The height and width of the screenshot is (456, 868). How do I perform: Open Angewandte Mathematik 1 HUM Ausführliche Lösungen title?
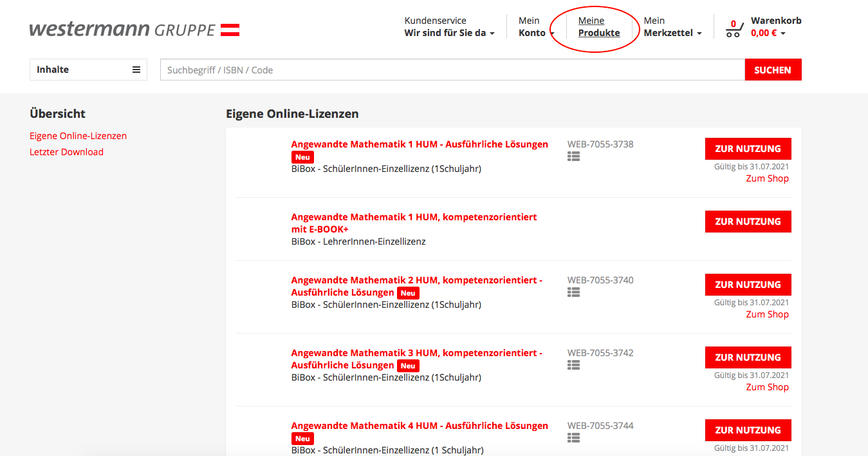420,144
